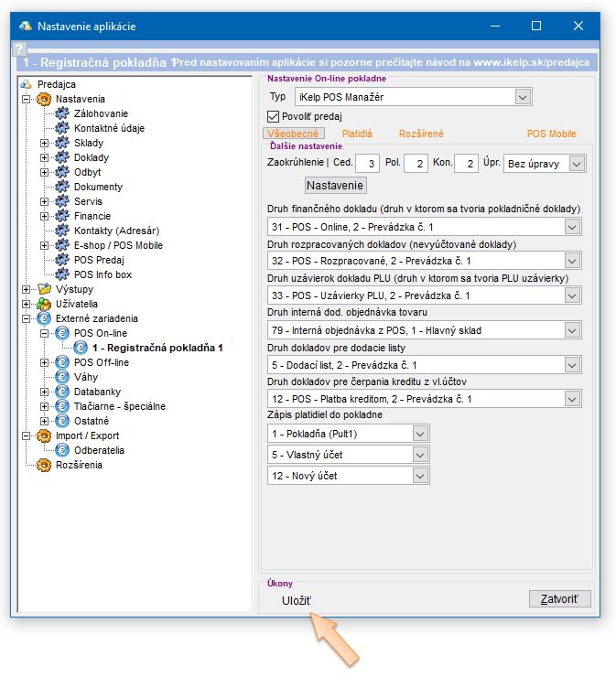
Task: Click the Ced. rounding input field
Action: pyautogui.click(x=368, y=164)
